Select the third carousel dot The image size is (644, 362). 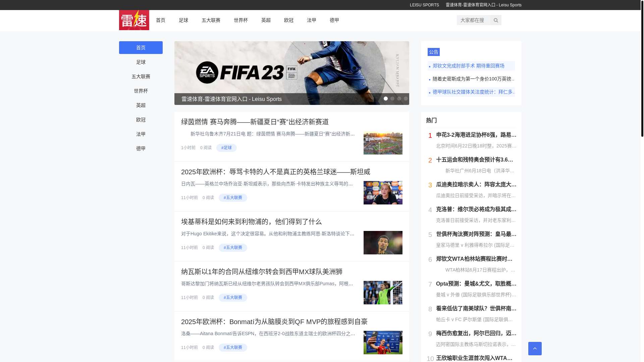point(399,99)
